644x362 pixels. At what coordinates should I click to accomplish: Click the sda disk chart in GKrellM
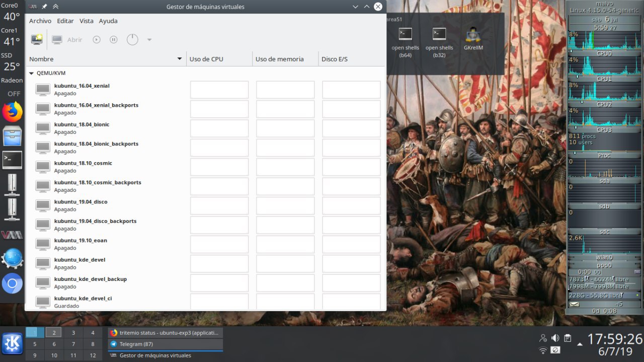(x=604, y=168)
